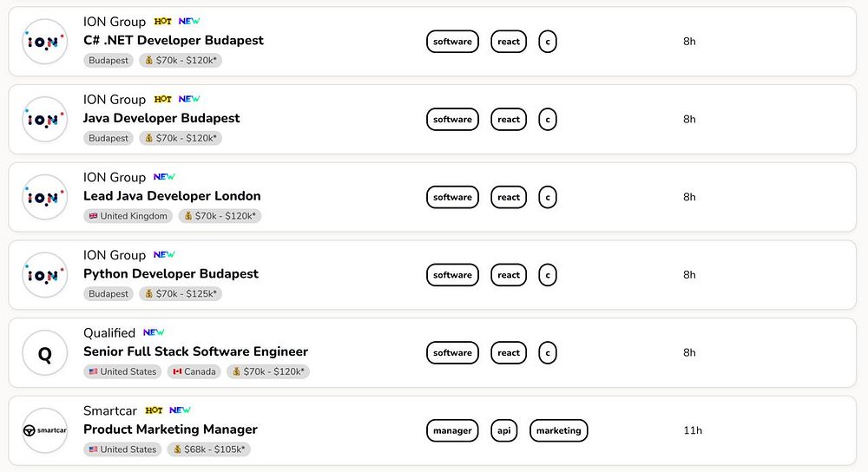Click ION logo beside Python Developer Budapest
The width and height of the screenshot is (868, 472).
[44, 275]
